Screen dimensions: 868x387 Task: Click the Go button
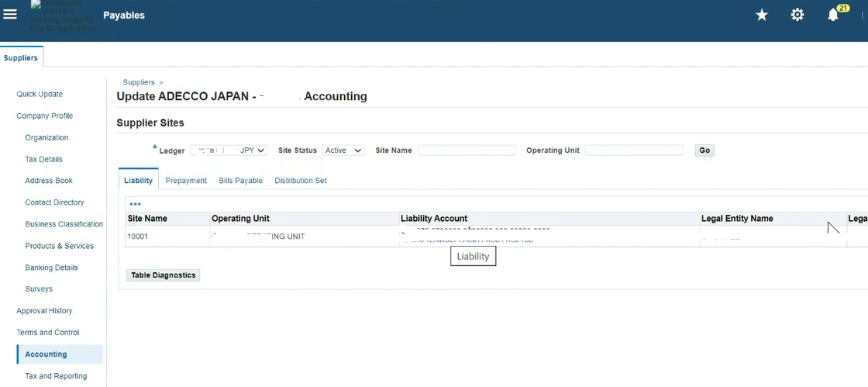pyautogui.click(x=704, y=150)
